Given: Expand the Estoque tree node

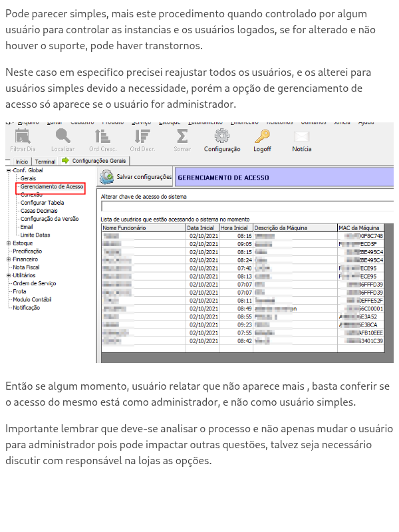Looking at the screenshot, I should tap(9, 243).
